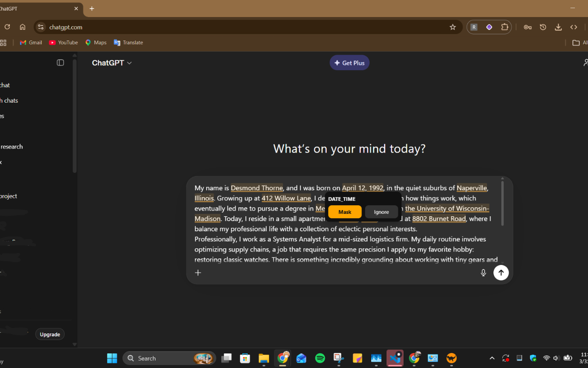Open the ChatGPT model selector dropdown

click(112, 63)
